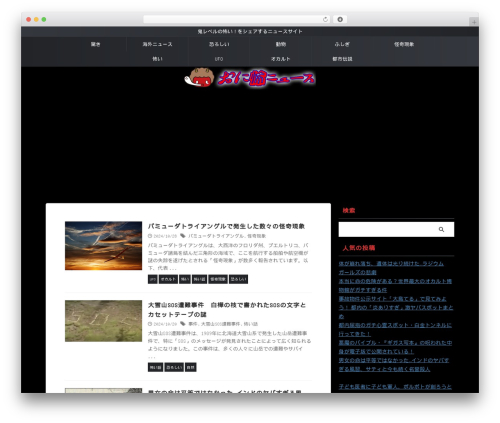Click 恐ろしい tag button on second article
500x423 pixels.
click(174, 367)
